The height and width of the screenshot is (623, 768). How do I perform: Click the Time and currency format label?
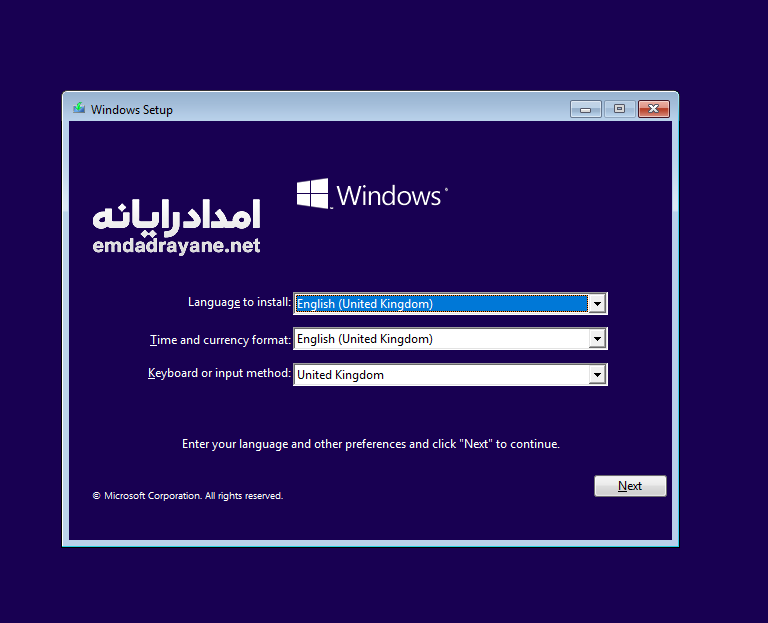(220, 340)
